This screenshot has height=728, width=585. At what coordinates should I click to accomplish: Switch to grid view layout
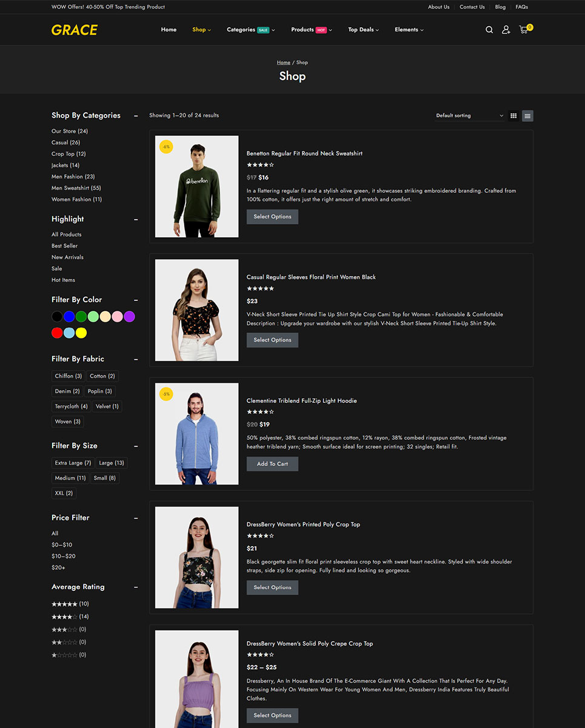click(x=513, y=116)
